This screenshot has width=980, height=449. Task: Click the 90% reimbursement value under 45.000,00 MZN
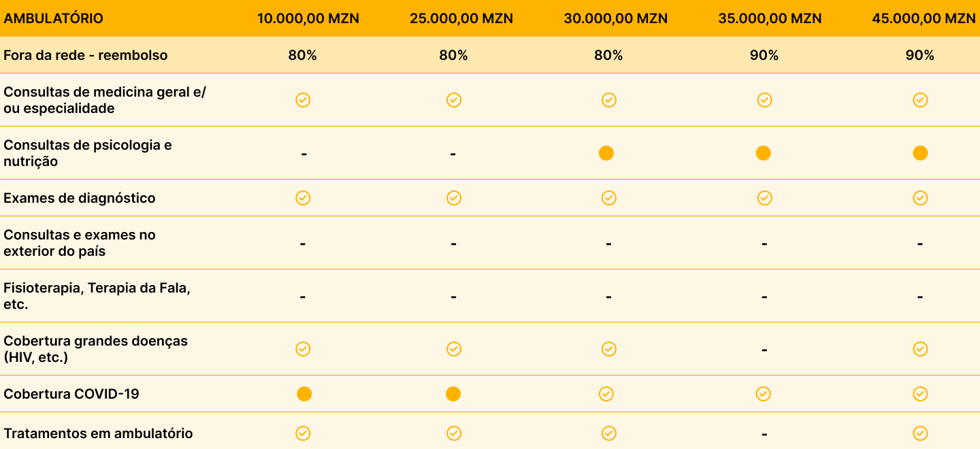[920, 55]
